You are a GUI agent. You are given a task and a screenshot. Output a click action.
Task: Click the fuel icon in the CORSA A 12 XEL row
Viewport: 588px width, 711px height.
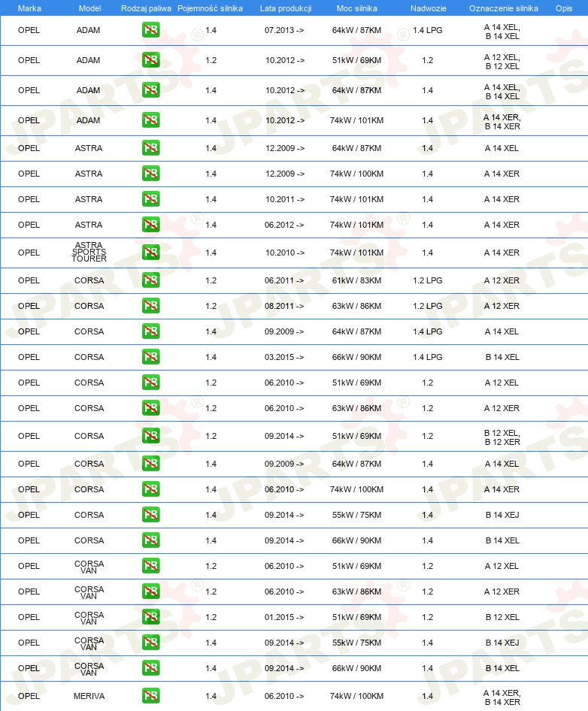click(x=150, y=383)
